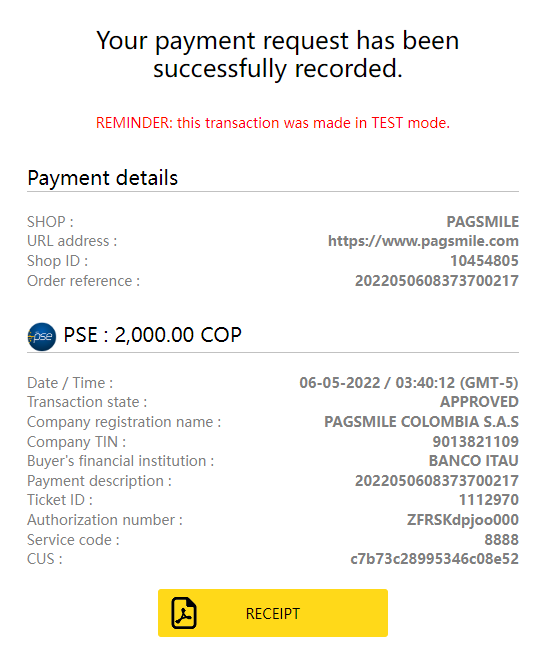Click the Payment details heading
The height and width of the screenshot is (647, 539).
coord(103,178)
